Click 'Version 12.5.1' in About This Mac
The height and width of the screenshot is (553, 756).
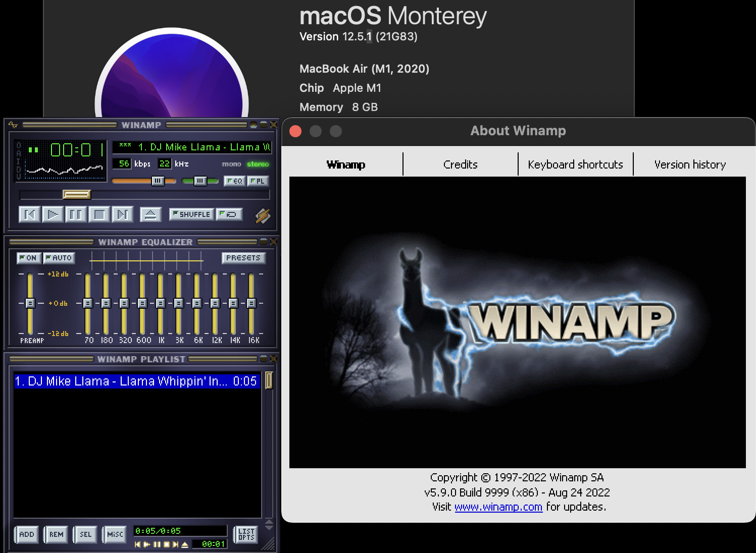click(336, 37)
